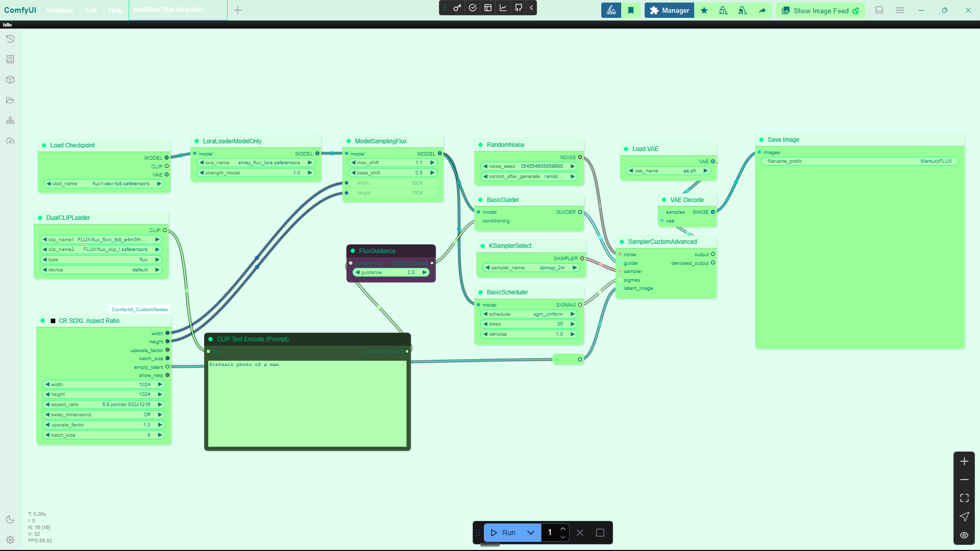Click the ComfyUI logo

pos(20,10)
